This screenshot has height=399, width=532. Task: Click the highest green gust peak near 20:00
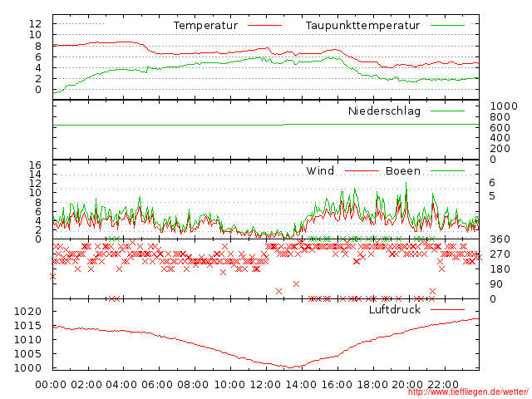(406, 183)
